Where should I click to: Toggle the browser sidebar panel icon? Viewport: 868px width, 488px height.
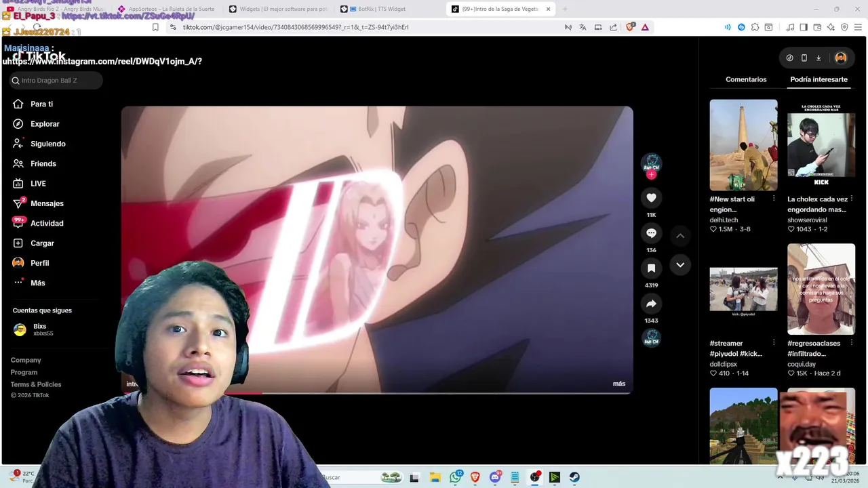click(804, 27)
